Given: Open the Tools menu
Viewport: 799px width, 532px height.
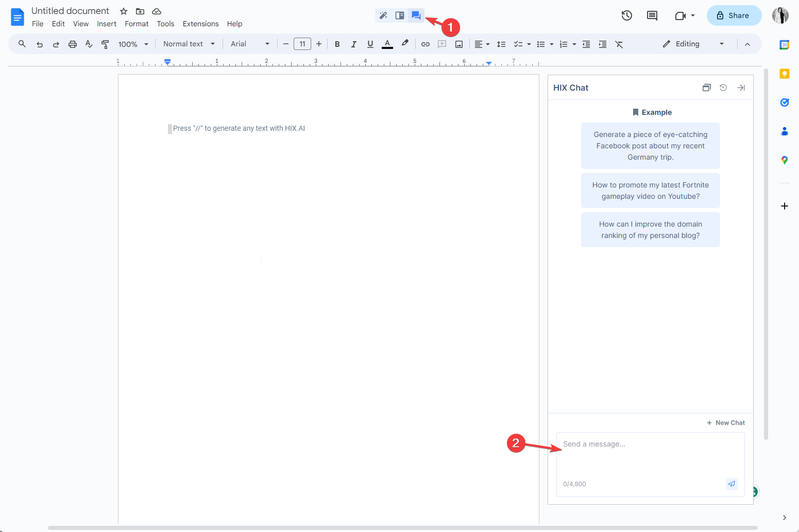Looking at the screenshot, I should 166,24.
